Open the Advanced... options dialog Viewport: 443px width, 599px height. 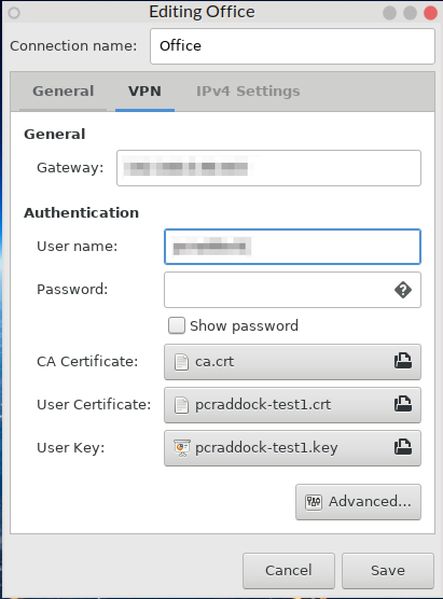tap(358, 502)
